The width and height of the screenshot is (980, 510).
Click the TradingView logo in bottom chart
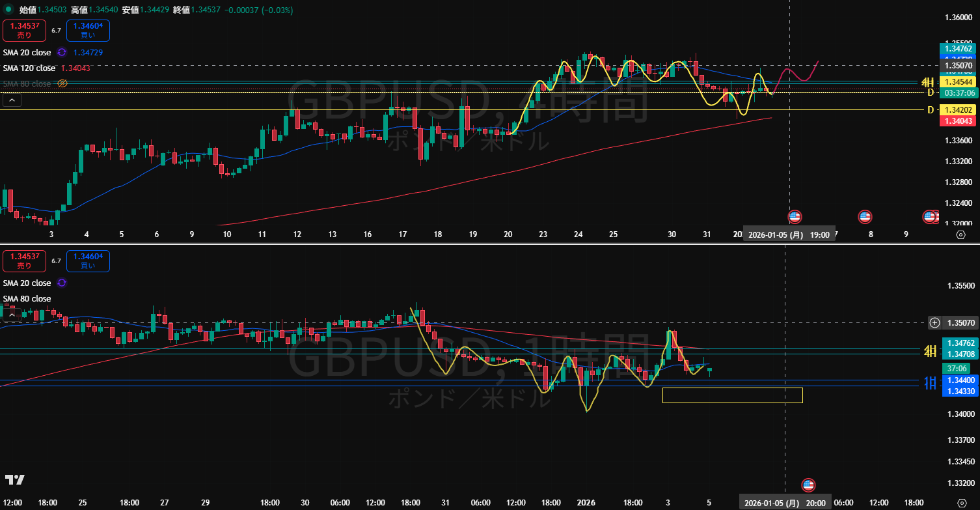(15, 479)
